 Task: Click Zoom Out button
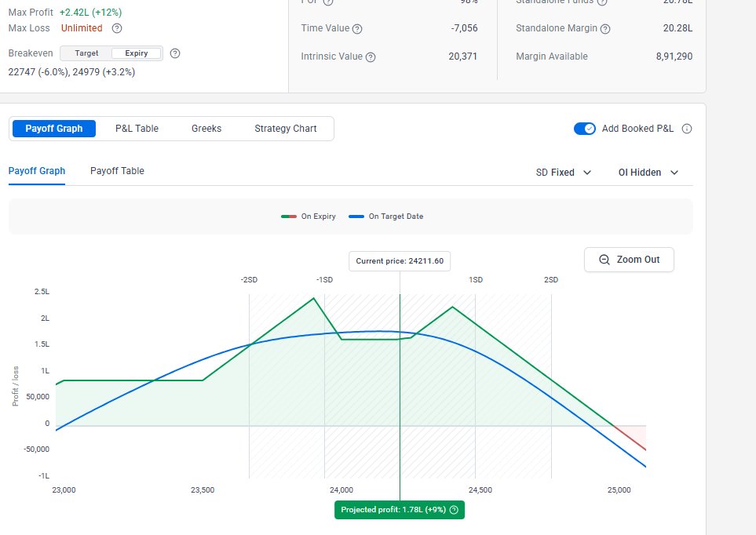click(x=629, y=260)
